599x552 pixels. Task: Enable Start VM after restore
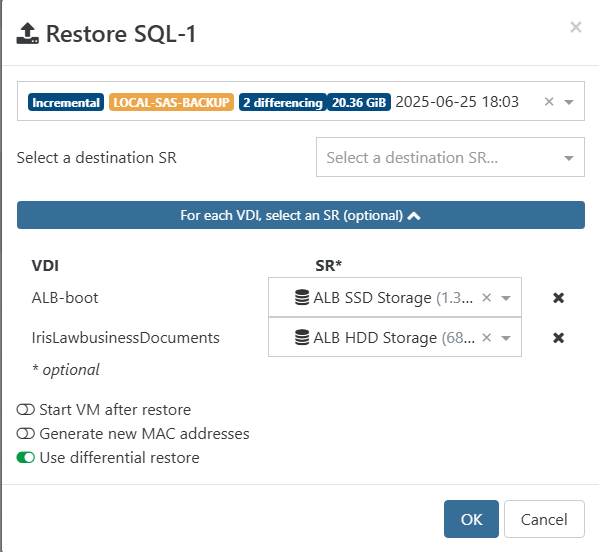click(26, 410)
